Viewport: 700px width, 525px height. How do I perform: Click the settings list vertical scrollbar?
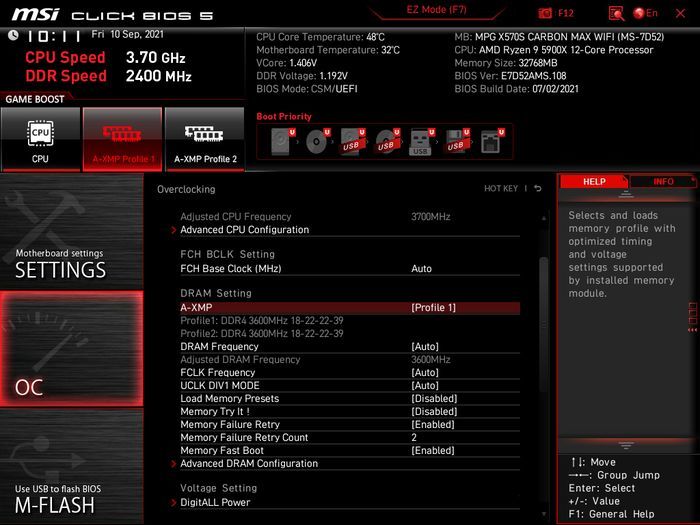[x=544, y=325]
